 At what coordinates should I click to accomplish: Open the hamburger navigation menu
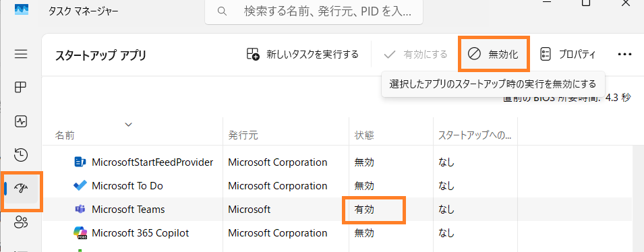click(x=21, y=54)
